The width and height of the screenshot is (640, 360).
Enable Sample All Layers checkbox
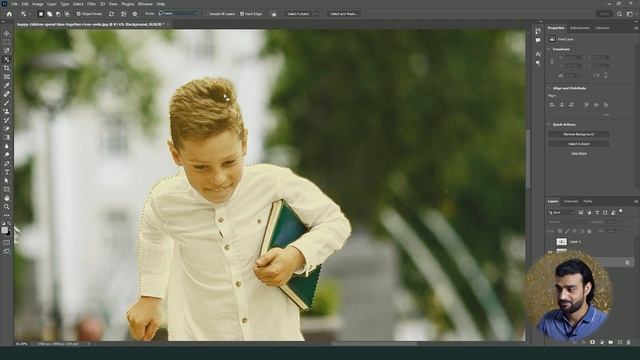205,14
